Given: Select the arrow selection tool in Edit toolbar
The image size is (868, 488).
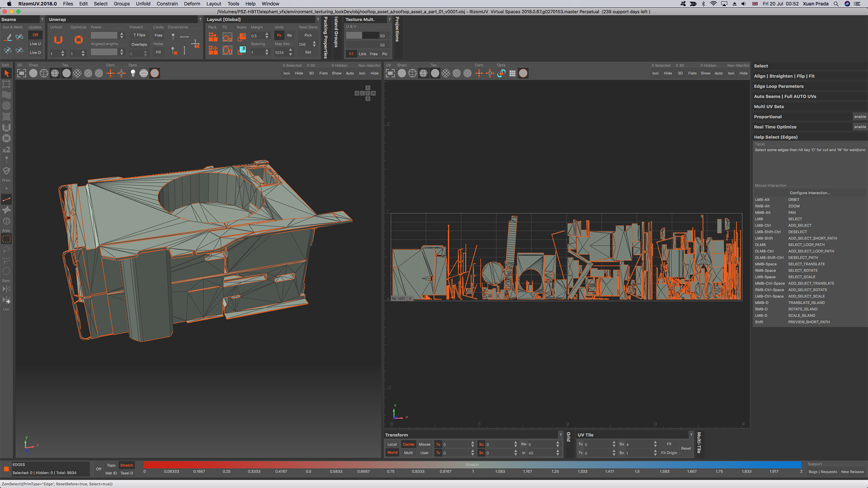Looking at the screenshot, I should click(6, 73).
